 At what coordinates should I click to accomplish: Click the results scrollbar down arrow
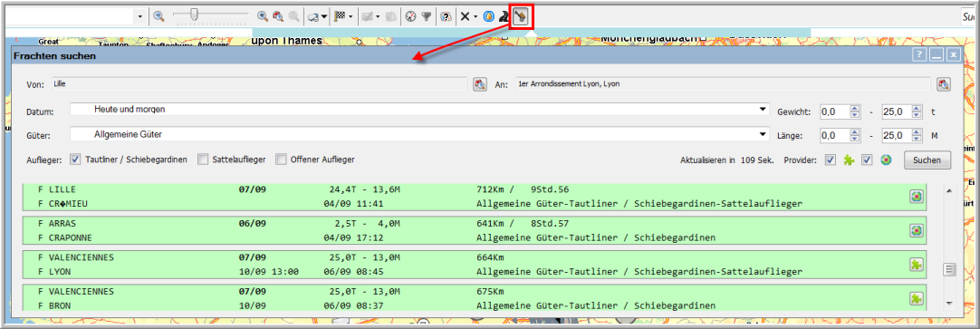click(950, 303)
